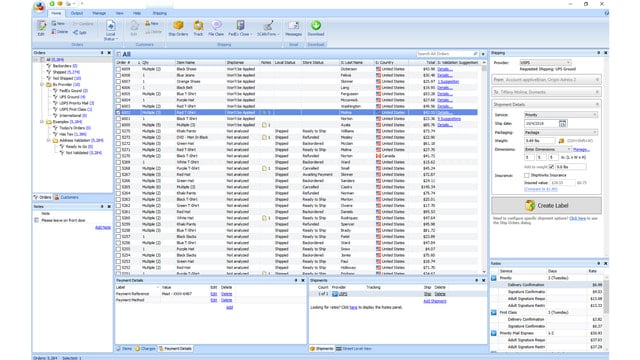640x360 pixels.
Task: Check the Orange Shoes order checkbox
Action: pos(118,82)
